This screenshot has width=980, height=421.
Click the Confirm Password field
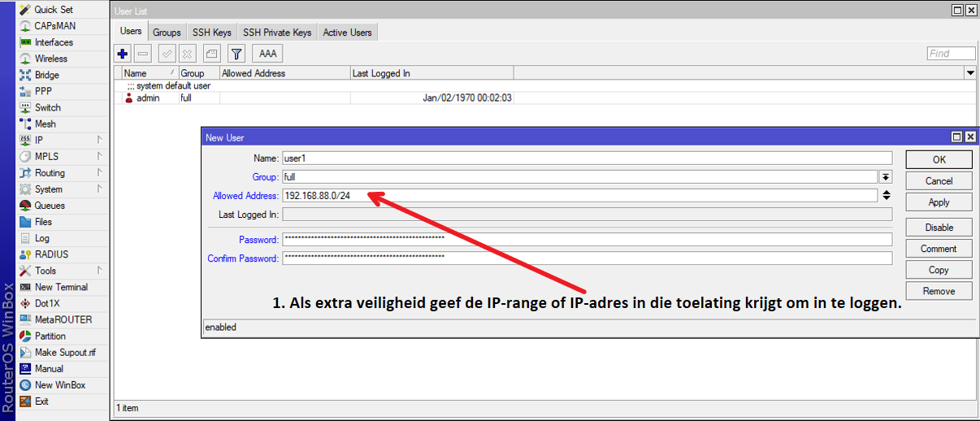click(587, 258)
